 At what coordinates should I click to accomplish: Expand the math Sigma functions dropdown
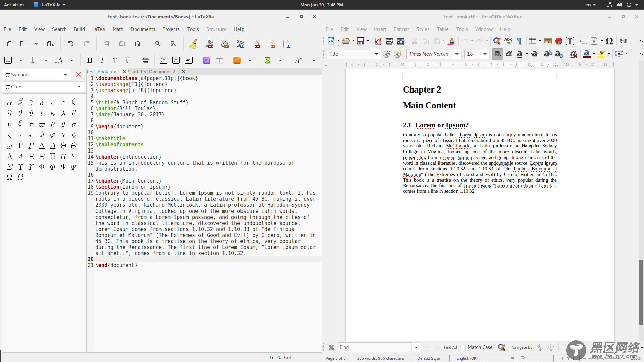280,60
